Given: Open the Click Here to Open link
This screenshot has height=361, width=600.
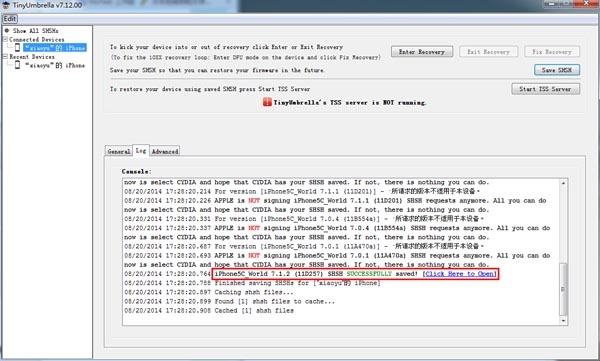Looking at the screenshot, I should coord(460,274).
